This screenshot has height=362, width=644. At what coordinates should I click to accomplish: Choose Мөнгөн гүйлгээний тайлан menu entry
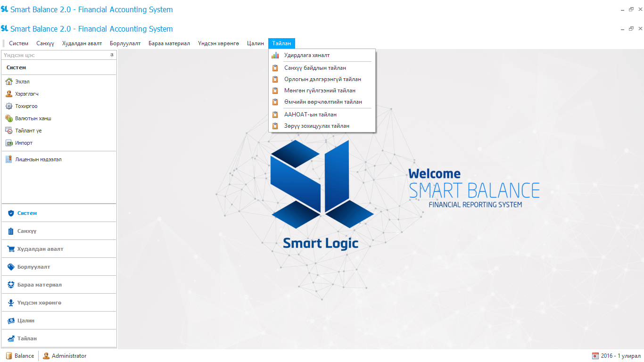coord(322,90)
